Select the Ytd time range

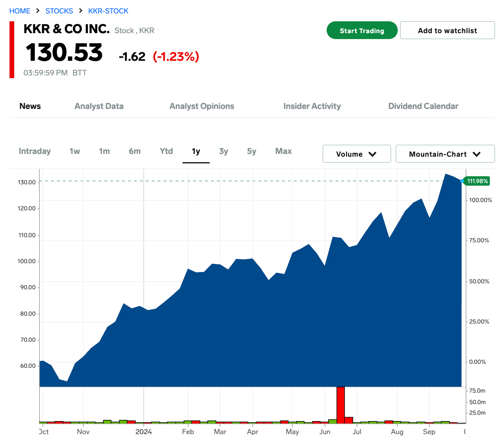pos(166,151)
